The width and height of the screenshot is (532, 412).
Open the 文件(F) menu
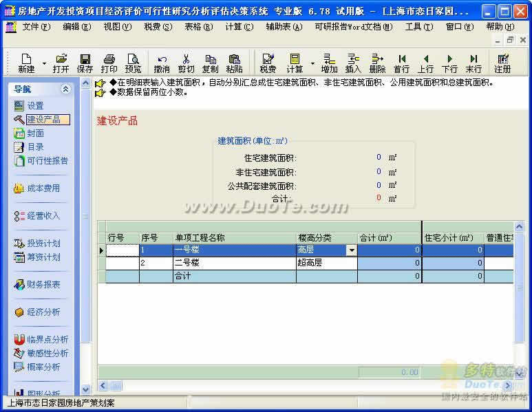tap(36, 27)
